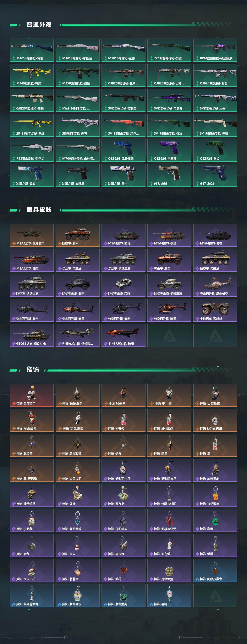Open the 挂饰-阿萨拉徽章 badge charm
Viewport: 247px width, 644px height.
tap(215, 571)
